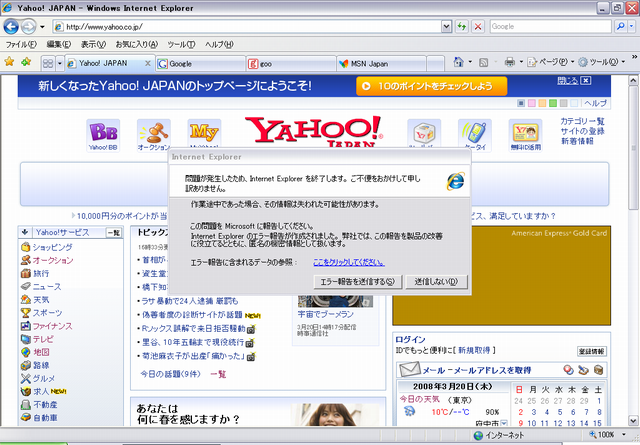Screen dimensions: 640x445
Task: Open the ファイル(F) menu
Action: coord(21,45)
